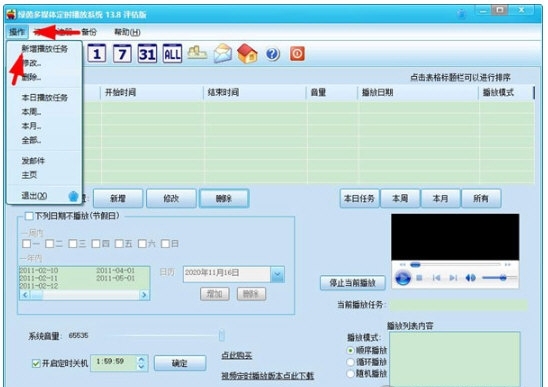
Task: Click the red power exit toolbar icon
Action: click(x=297, y=54)
